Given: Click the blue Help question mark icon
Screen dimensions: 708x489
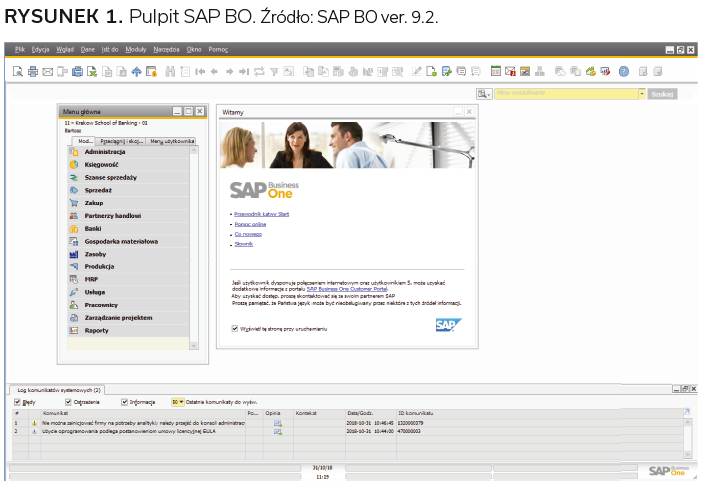Looking at the screenshot, I should tap(624, 71).
